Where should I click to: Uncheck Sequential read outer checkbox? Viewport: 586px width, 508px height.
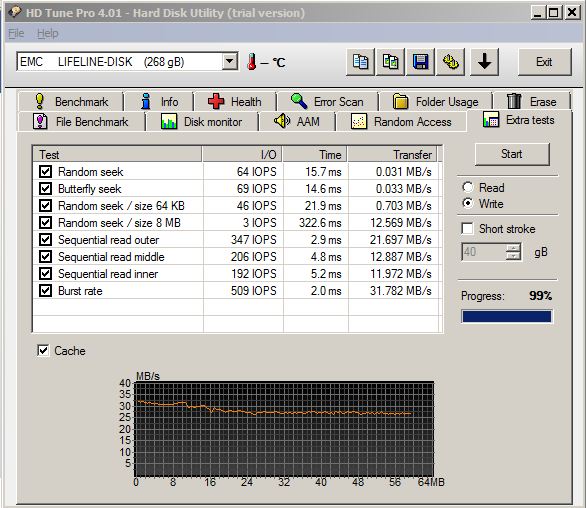46,240
